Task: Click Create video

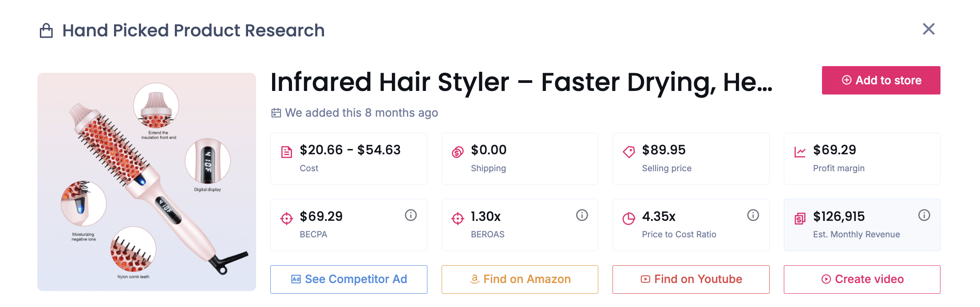Action: click(x=862, y=279)
